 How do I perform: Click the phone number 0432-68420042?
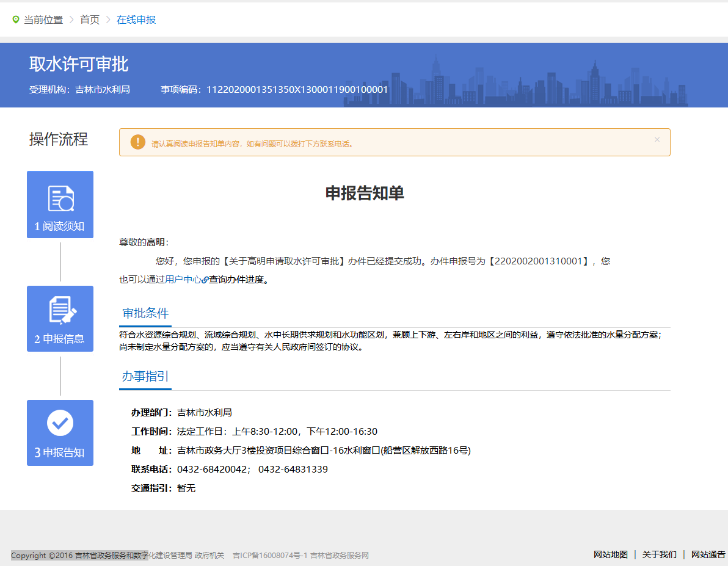click(212, 470)
